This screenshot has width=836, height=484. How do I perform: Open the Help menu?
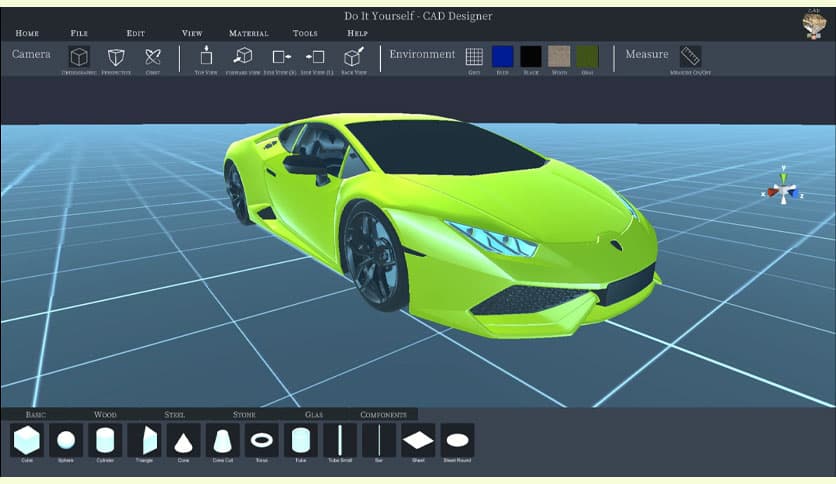pos(357,33)
